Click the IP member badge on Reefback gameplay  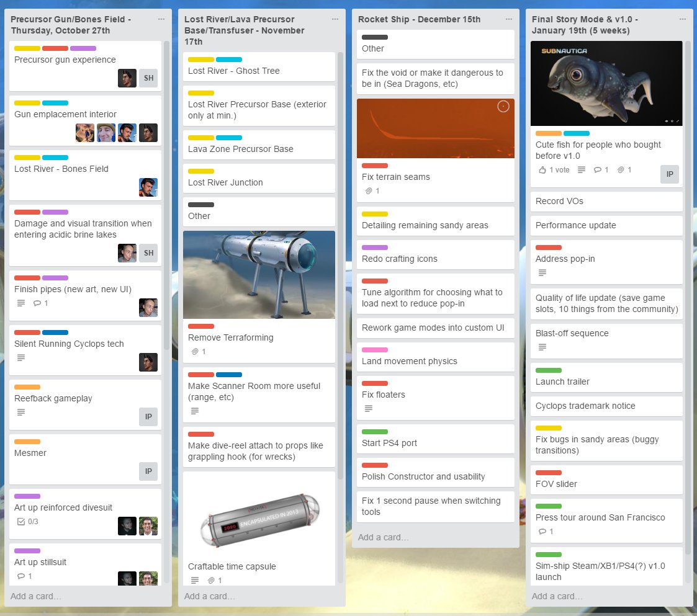coord(148,416)
